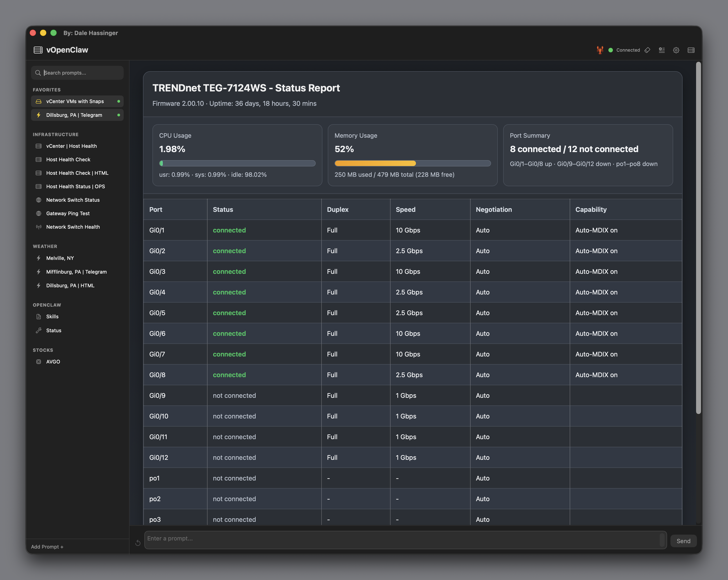The image size is (728, 580).
Task: Open AVGO stock prompt
Action: click(x=53, y=361)
